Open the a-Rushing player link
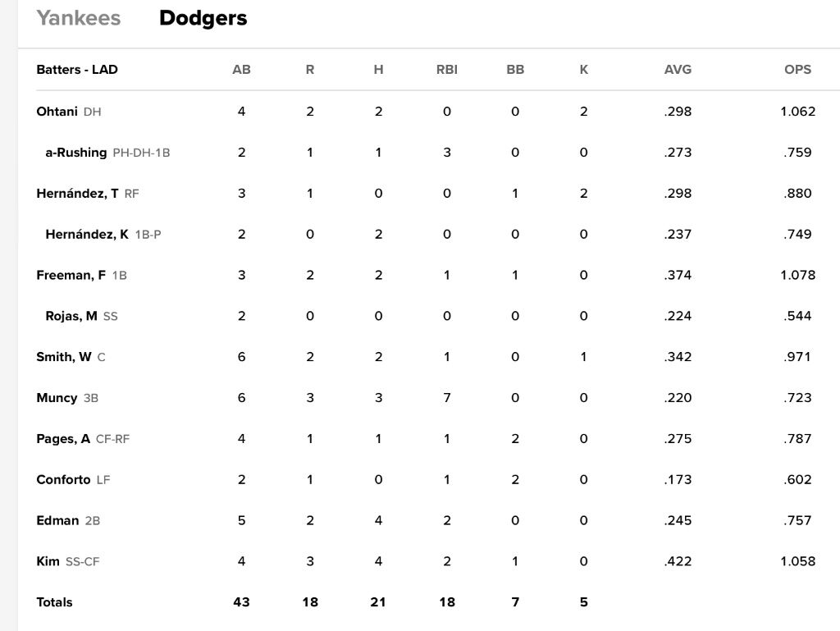This screenshot has width=840, height=631. coord(76,153)
